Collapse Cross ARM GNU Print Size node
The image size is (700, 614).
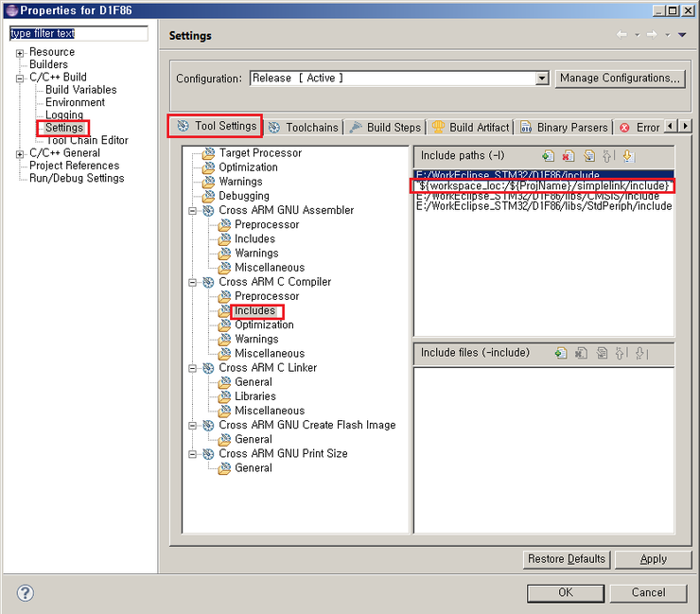click(x=192, y=454)
